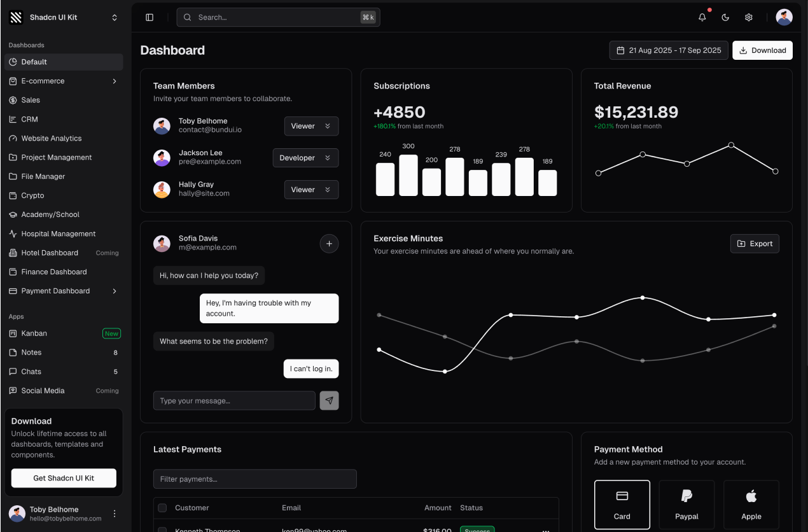The width and height of the screenshot is (808, 532).
Task: Open Jackson Lee's Developer role dropdown
Action: coord(305,158)
